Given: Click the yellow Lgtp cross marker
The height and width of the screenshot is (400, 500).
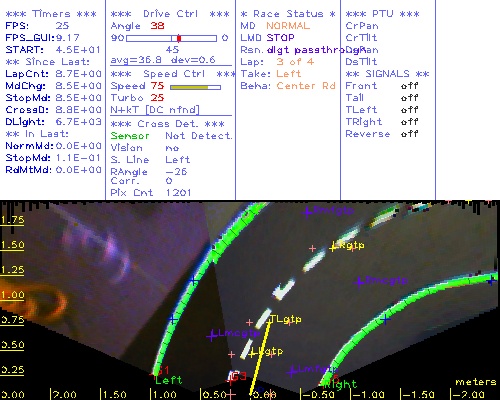Looking at the screenshot, I should (x=252, y=353).
